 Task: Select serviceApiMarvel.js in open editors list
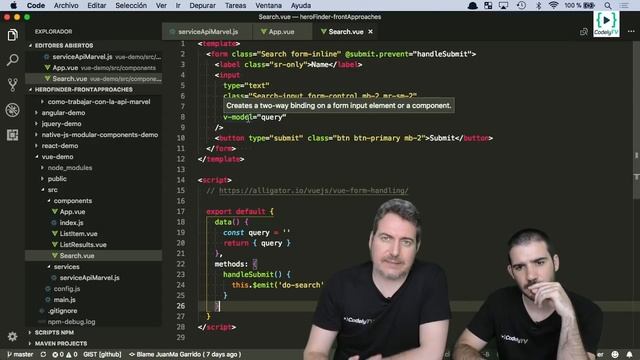pyautogui.click(x=94, y=57)
